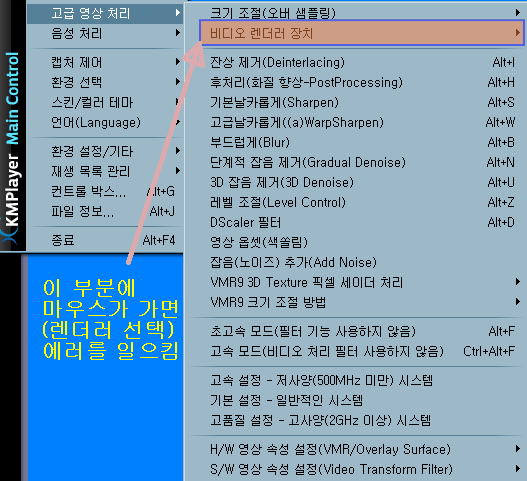The image size is (527, 481).
Task: Choose 고속 설정 - 저사양(500MHz 미만) 시스템
Action: tap(356, 380)
